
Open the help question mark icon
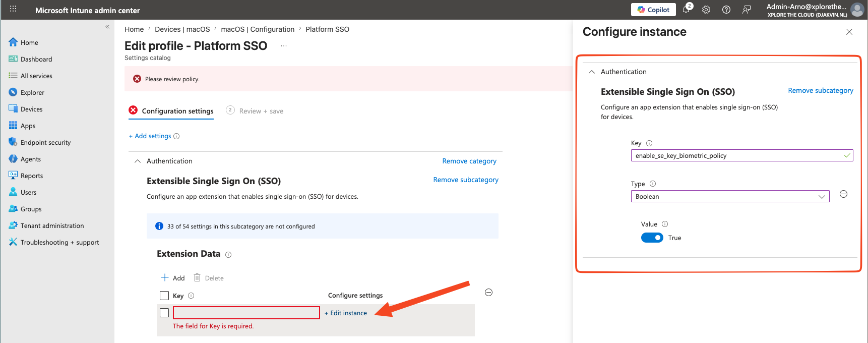[x=726, y=10]
